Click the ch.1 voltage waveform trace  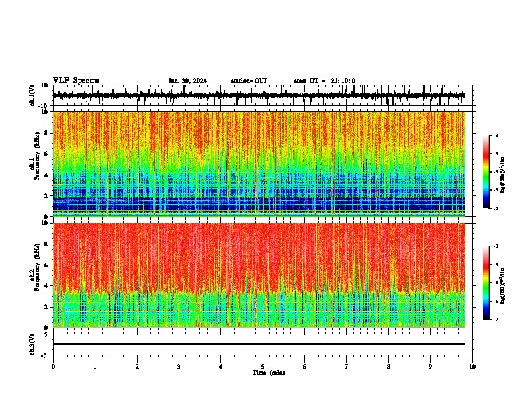[x=259, y=95]
